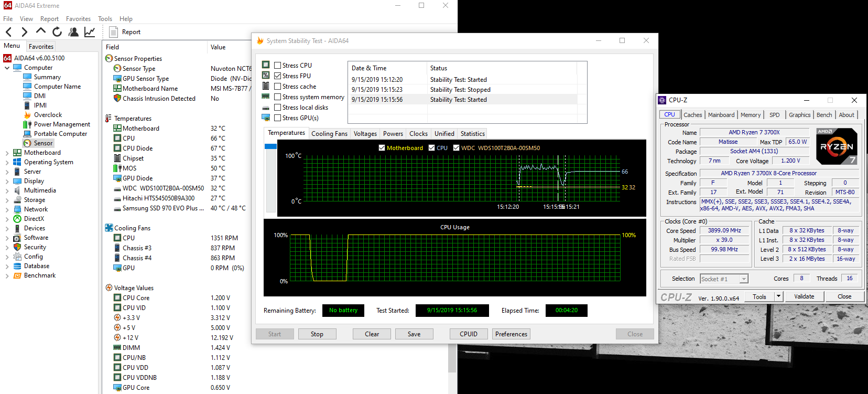Screen dimensions: 868x394
Task: Open the user profile icon in toolbar
Action: coord(73,32)
